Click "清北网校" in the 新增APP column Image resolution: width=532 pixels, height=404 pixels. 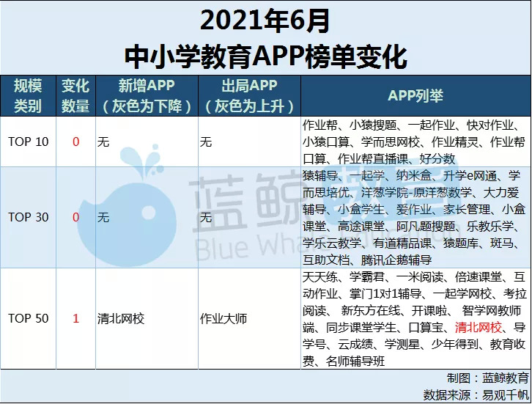pos(121,318)
